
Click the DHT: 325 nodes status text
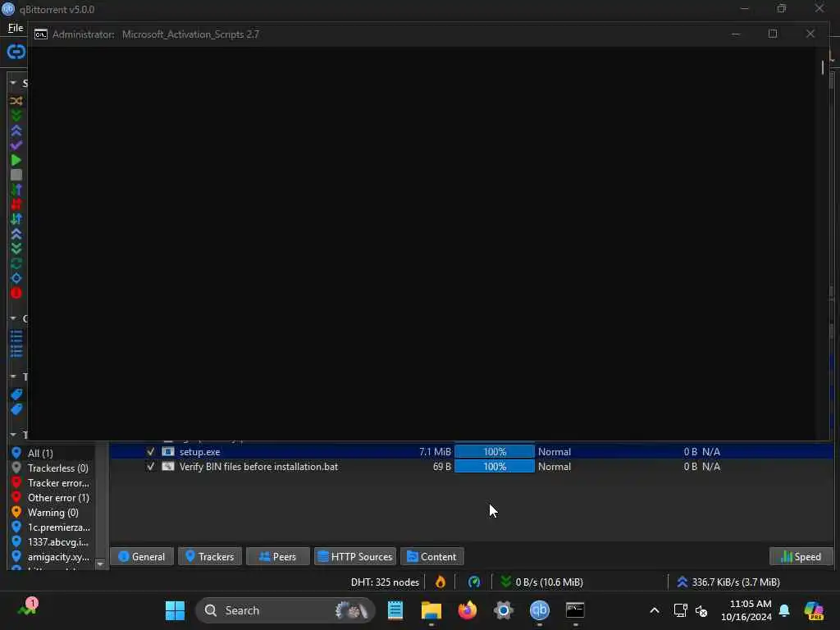pos(385,582)
